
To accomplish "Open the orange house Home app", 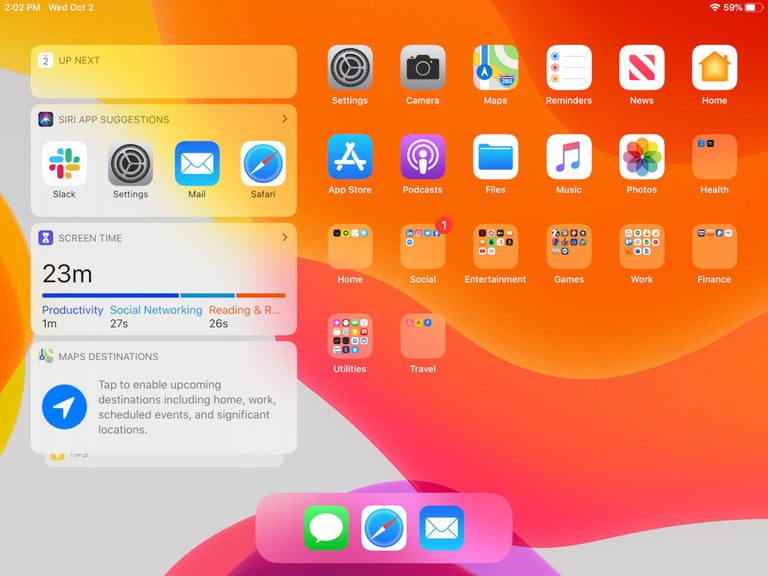I will (715, 68).
